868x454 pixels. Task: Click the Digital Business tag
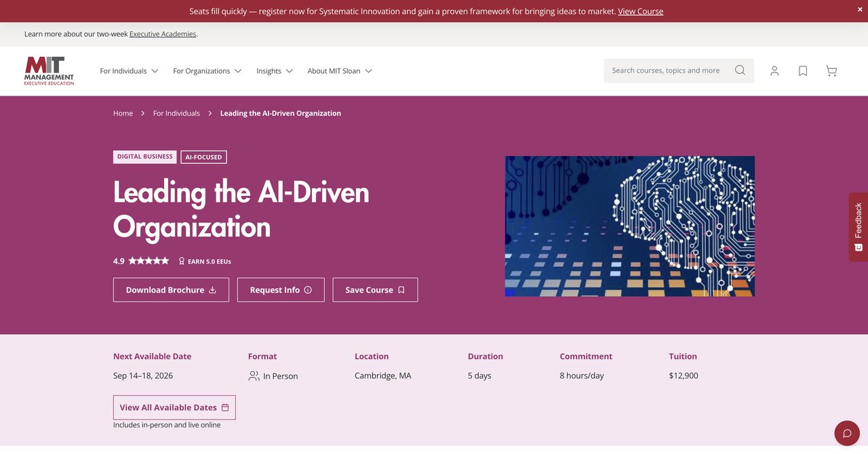tap(145, 157)
